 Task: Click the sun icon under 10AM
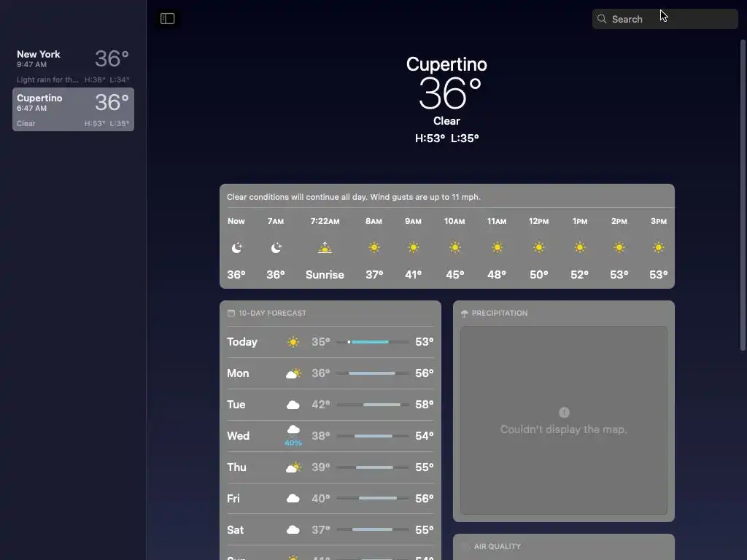tap(455, 248)
